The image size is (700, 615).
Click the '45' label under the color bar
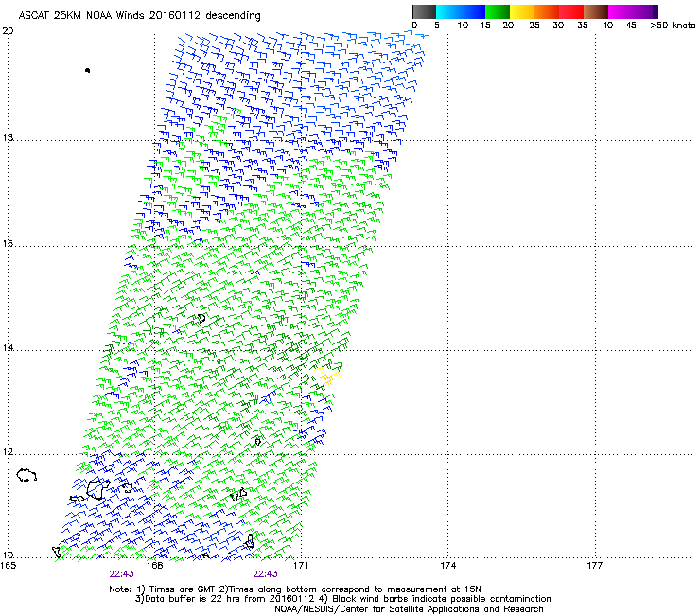click(631, 26)
